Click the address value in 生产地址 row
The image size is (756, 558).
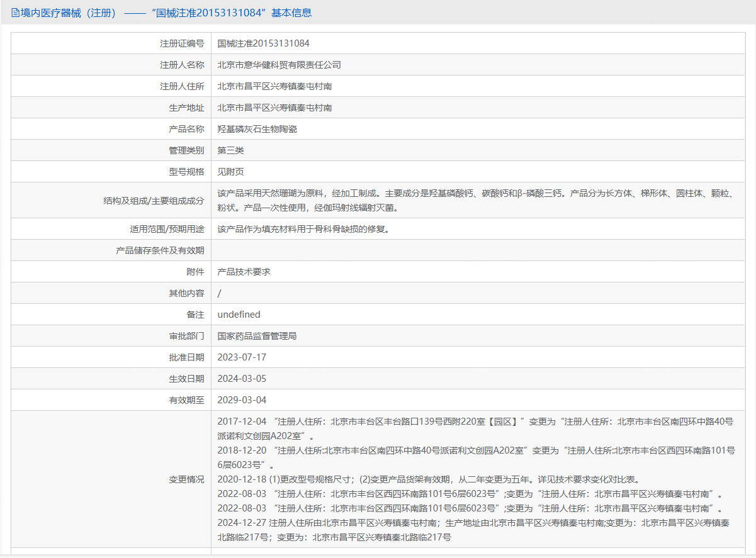click(x=274, y=108)
